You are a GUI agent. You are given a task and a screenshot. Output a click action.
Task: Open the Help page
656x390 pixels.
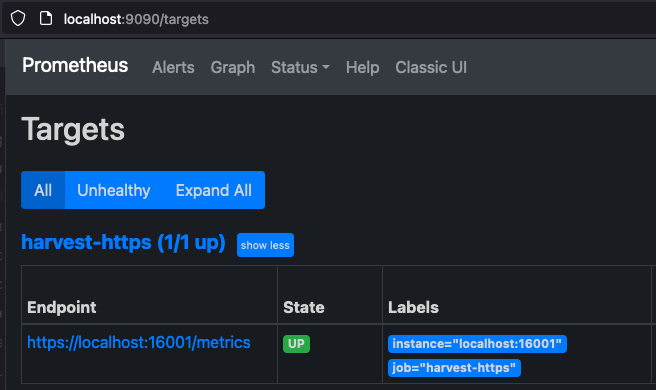coord(362,67)
